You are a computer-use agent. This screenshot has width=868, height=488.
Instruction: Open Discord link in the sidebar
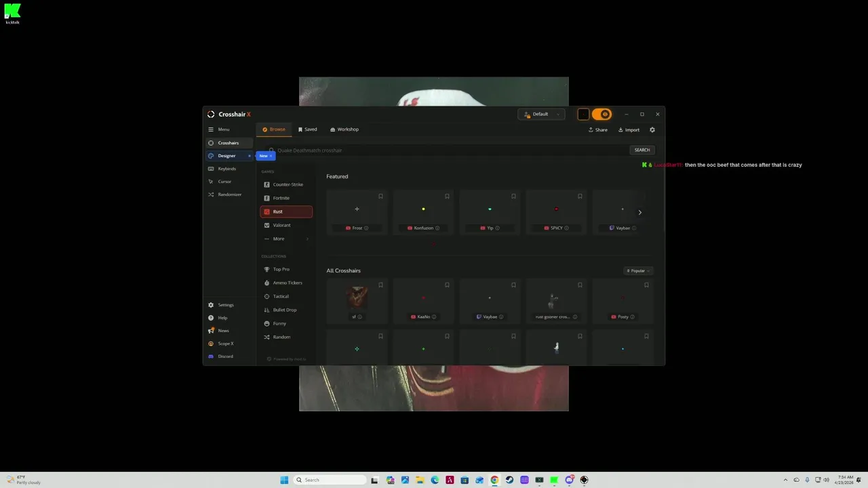229,357
